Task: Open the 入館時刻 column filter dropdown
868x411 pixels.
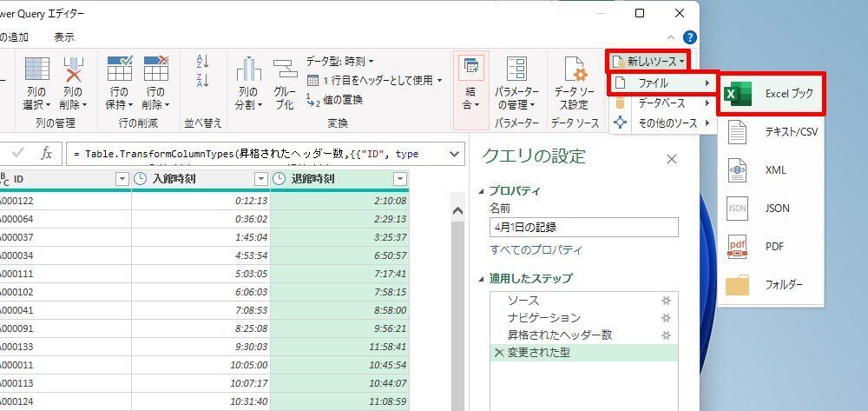Action: [260, 179]
